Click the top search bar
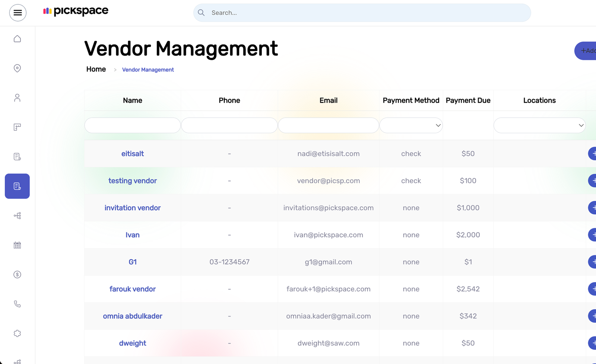The image size is (596, 364). pyautogui.click(x=362, y=13)
